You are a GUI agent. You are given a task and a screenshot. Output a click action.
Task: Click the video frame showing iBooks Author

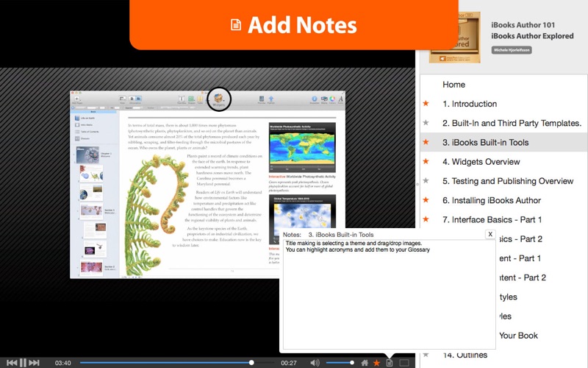pyautogui.click(x=207, y=185)
